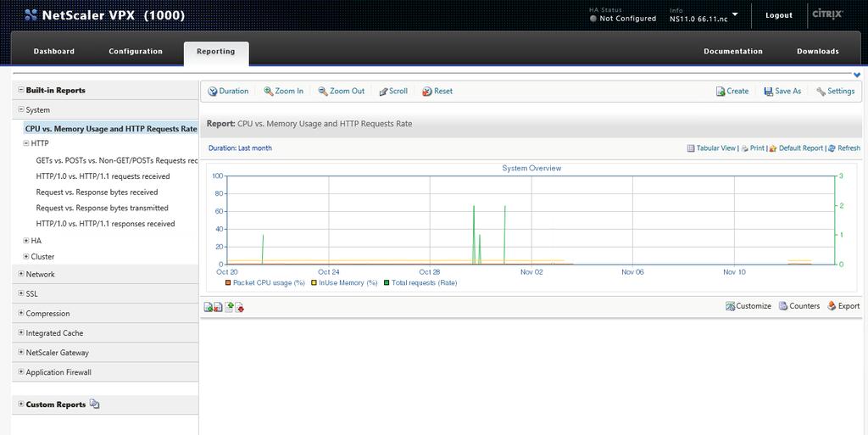Screen dimensions: 868x435
Task: Collapse the System tree node
Action: (x=21, y=109)
